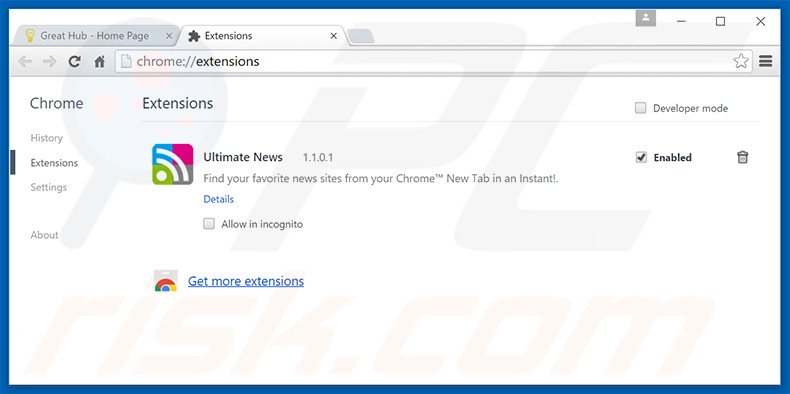Close the Extensions tab
The height and width of the screenshot is (394, 790).
(334, 36)
